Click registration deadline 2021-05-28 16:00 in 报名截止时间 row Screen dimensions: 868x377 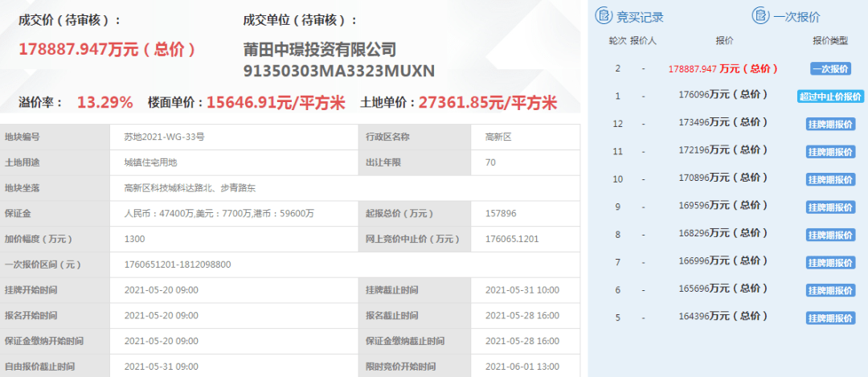coord(522,316)
